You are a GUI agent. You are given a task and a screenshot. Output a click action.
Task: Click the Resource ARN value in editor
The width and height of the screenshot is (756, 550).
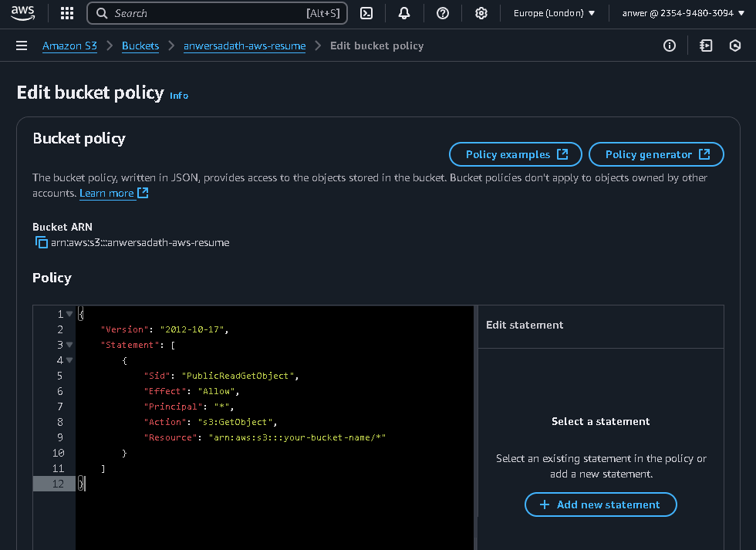click(x=297, y=437)
